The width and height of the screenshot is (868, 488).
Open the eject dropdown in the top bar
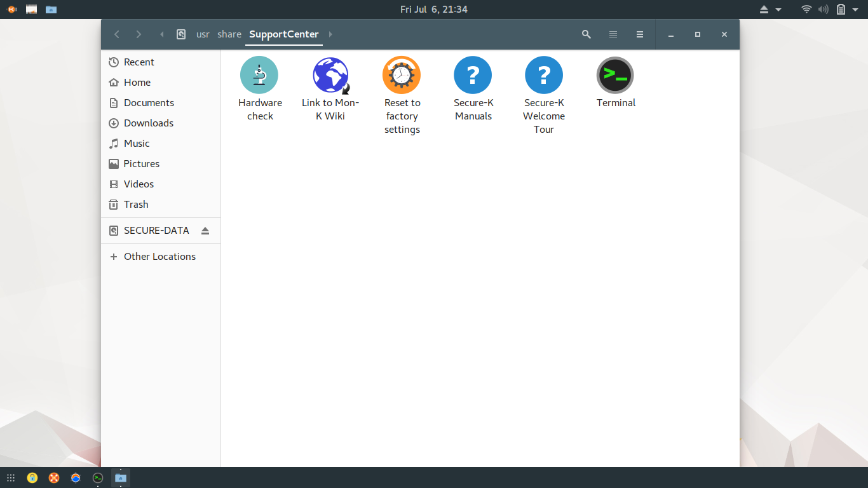click(771, 10)
